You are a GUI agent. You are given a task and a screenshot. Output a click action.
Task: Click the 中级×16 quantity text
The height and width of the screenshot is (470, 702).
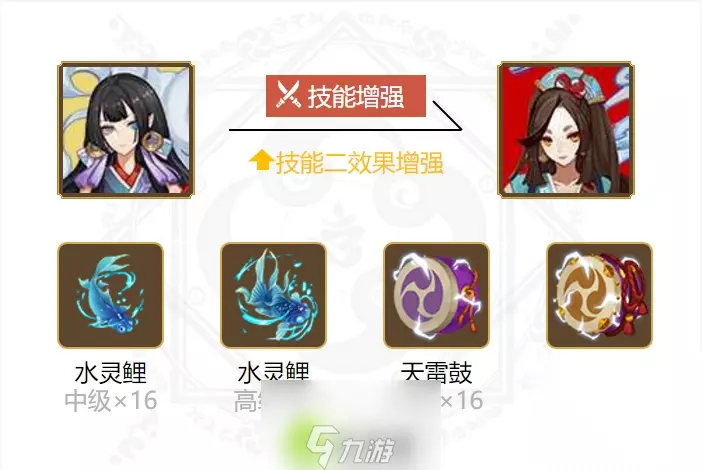point(111,401)
